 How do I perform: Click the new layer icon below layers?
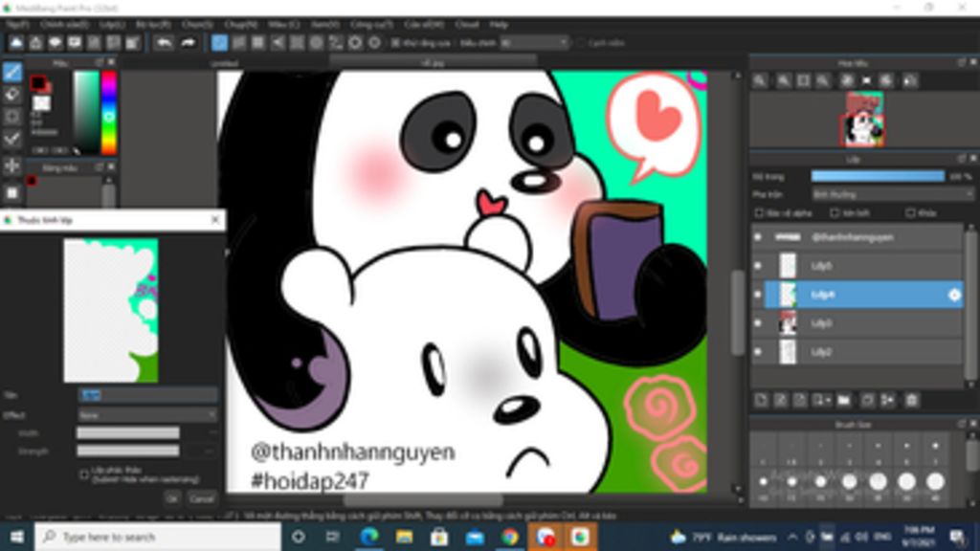click(x=761, y=400)
